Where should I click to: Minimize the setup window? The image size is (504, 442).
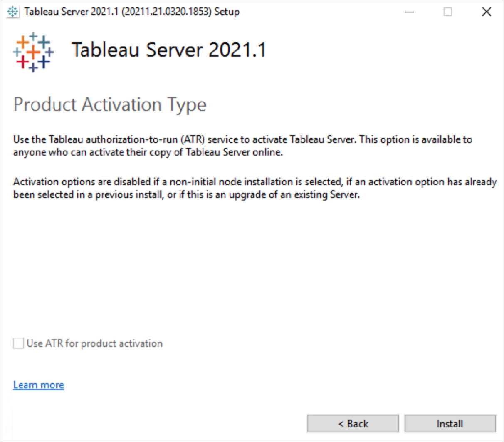pos(410,12)
